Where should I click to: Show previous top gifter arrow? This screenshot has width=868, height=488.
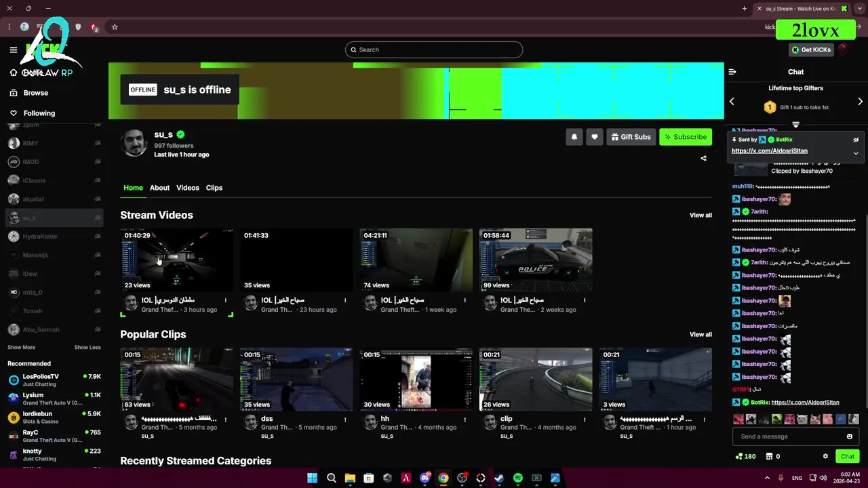(732, 102)
